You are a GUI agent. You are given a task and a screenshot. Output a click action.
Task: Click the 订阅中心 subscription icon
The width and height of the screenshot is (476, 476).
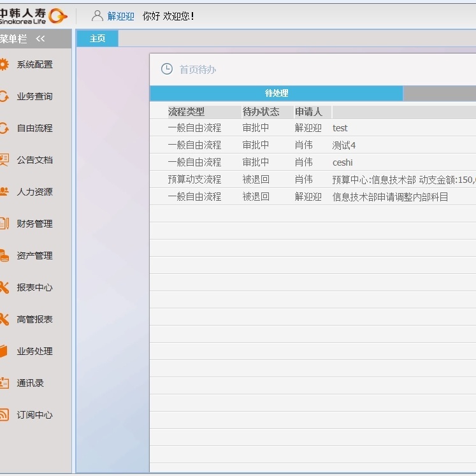4,415
